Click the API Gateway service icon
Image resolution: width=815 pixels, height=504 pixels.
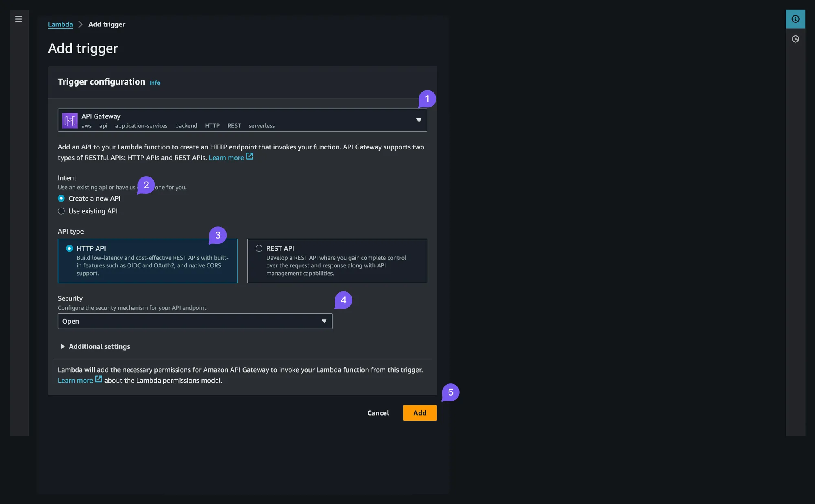(70, 121)
